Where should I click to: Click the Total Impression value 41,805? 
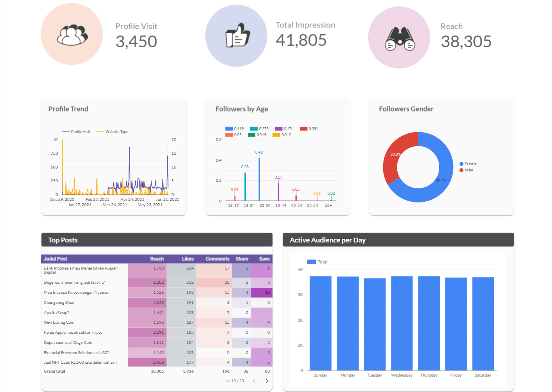(x=301, y=40)
